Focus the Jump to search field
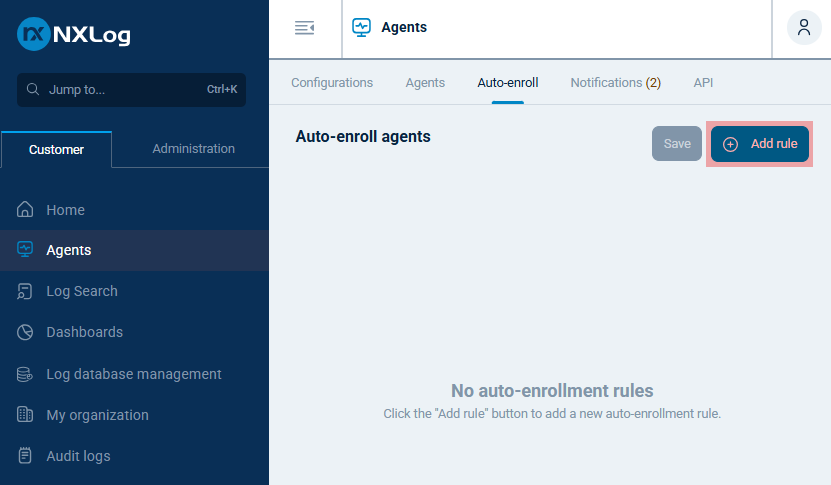 [x=131, y=90]
